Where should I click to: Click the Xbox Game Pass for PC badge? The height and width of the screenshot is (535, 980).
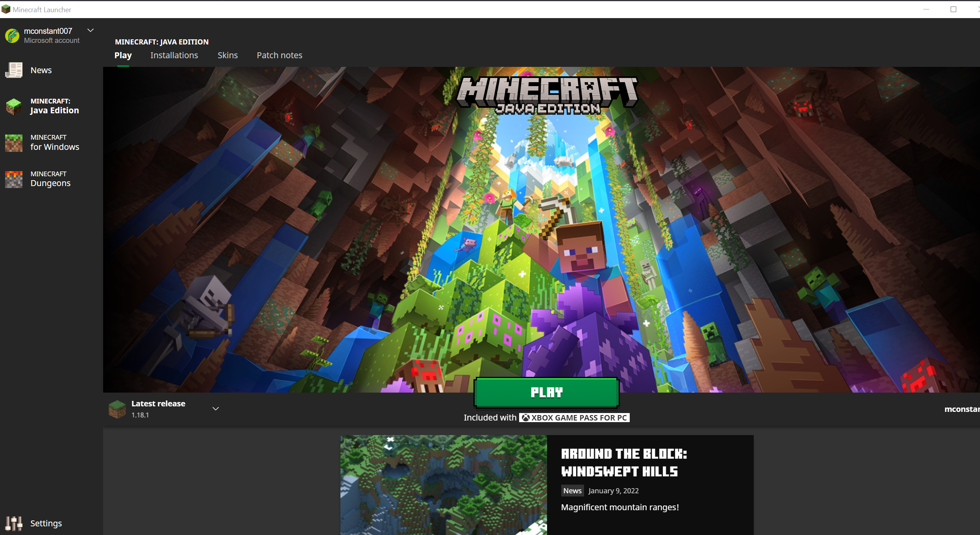pos(574,417)
